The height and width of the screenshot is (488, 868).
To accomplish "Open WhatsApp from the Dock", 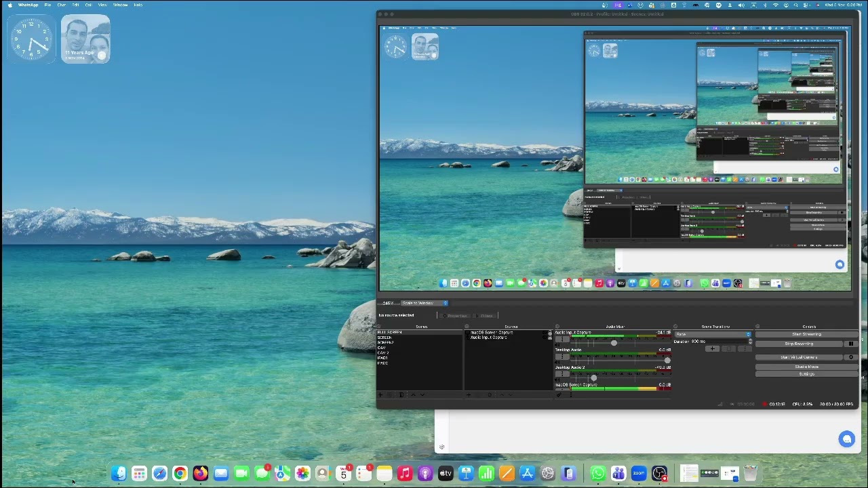I will click(x=597, y=473).
